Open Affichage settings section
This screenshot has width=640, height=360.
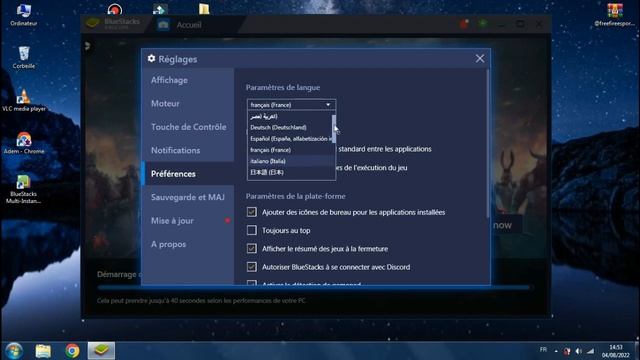[188, 80]
